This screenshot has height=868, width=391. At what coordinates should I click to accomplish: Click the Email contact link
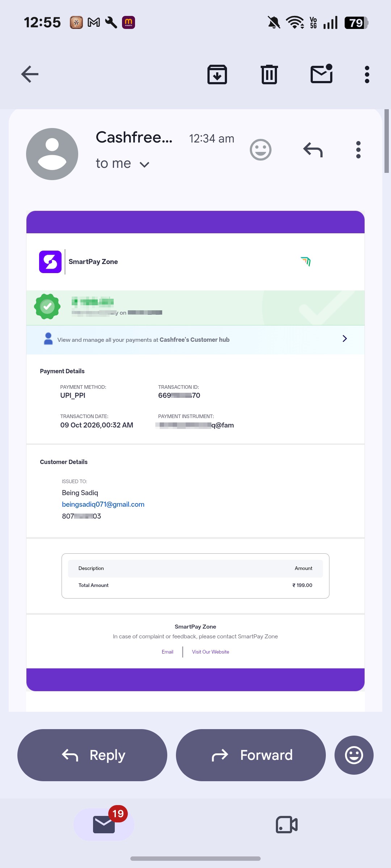(168, 652)
